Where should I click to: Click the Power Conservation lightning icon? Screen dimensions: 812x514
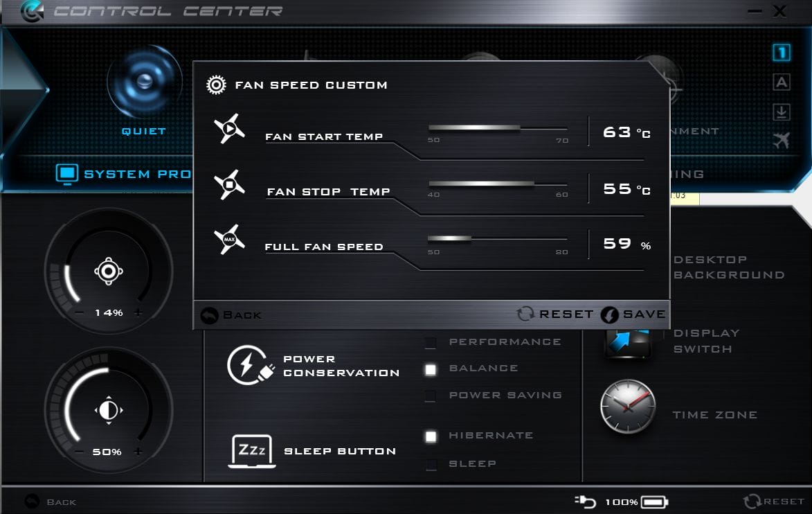click(x=249, y=364)
